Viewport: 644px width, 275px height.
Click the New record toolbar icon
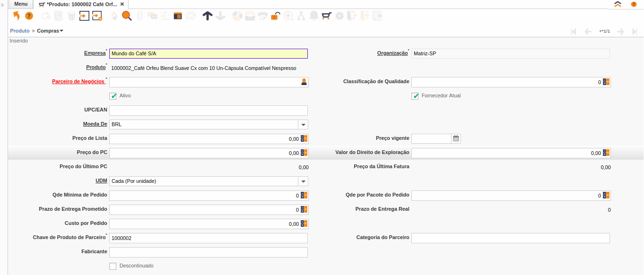[46, 16]
